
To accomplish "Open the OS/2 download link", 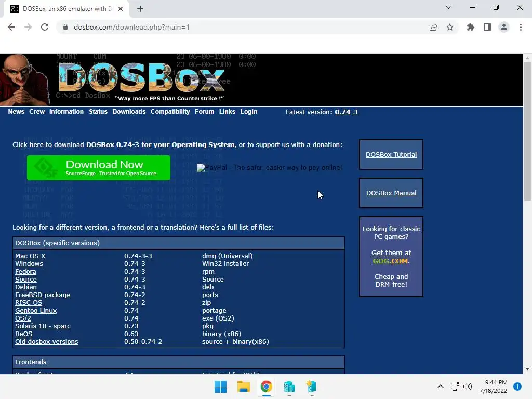I will 23,318.
